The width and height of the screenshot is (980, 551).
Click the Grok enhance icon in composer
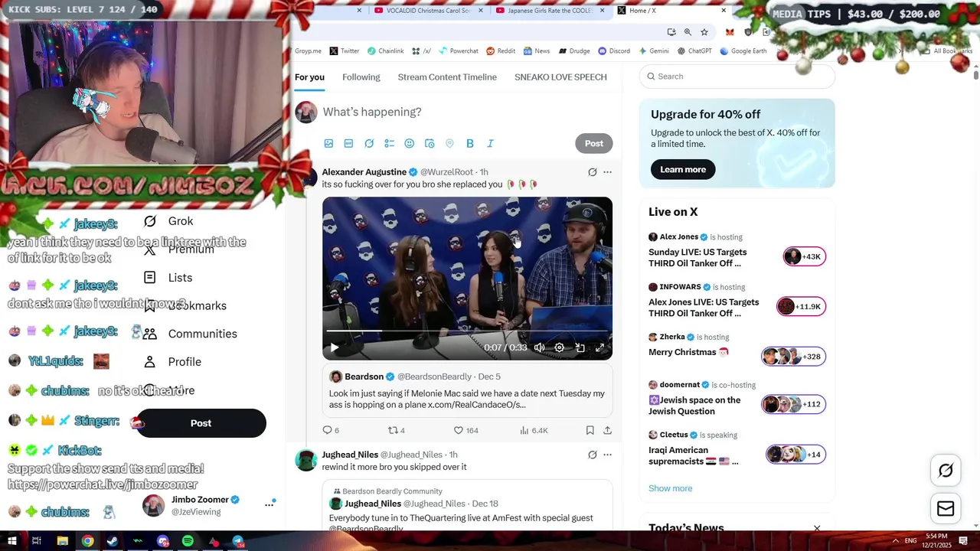pyautogui.click(x=369, y=143)
